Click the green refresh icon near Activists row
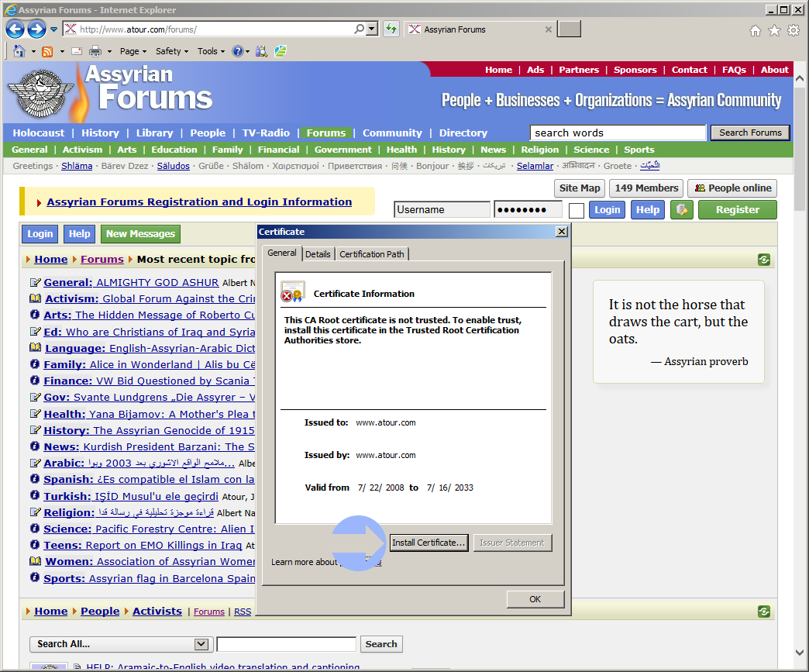The width and height of the screenshot is (809, 672). [x=764, y=612]
